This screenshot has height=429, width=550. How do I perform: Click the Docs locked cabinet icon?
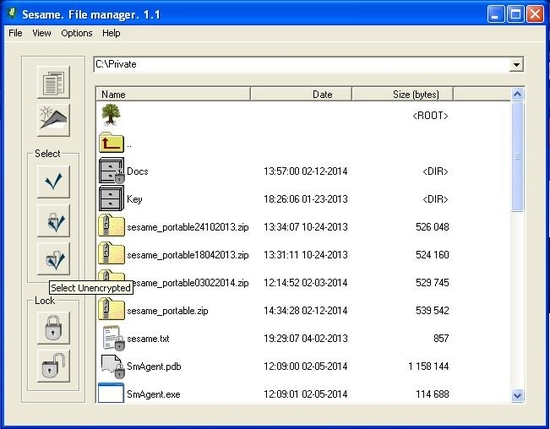(x=112, y=170)
